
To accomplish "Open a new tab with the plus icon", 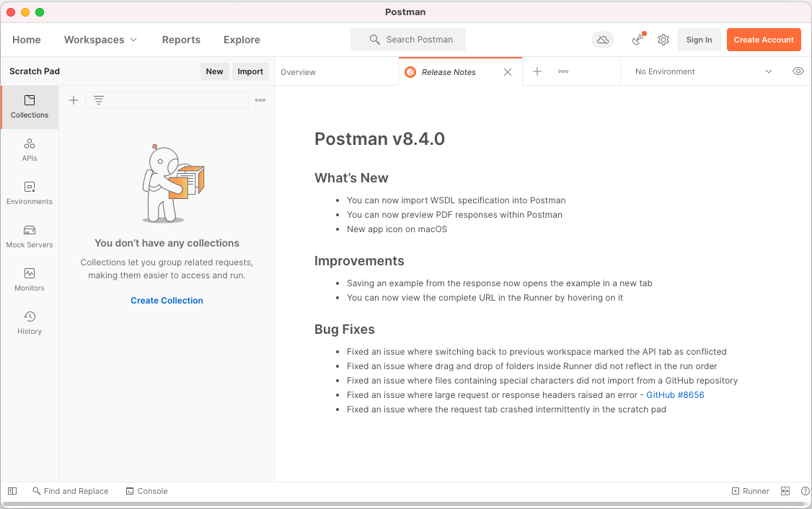I will pyautogui.click(x=537, y=71).
